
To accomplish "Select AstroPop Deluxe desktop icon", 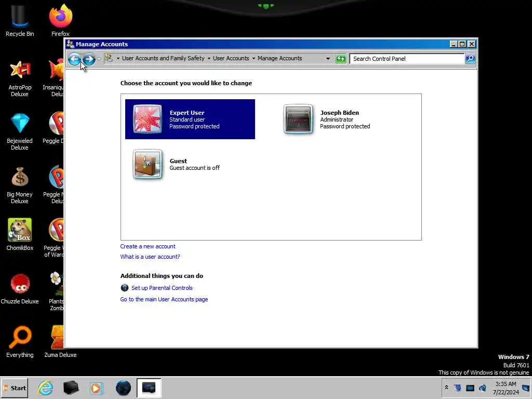I will 20,78.
